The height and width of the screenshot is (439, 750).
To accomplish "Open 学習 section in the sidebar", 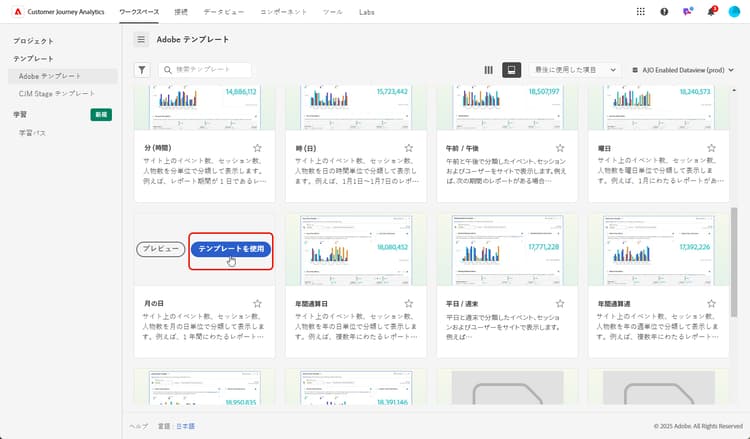I will (20, 114).
